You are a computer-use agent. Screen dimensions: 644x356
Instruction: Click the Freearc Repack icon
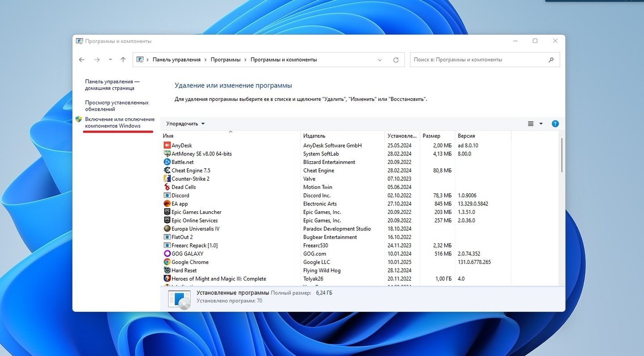coord(167,245)
